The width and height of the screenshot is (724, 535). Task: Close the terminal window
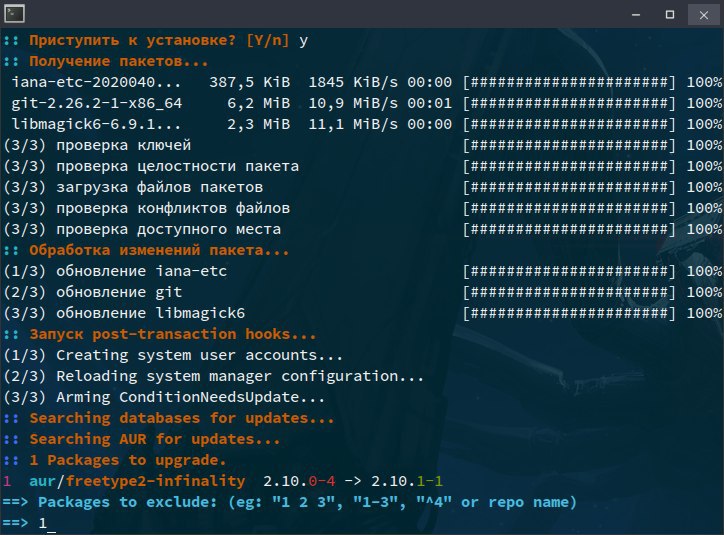tap(704, 14)
